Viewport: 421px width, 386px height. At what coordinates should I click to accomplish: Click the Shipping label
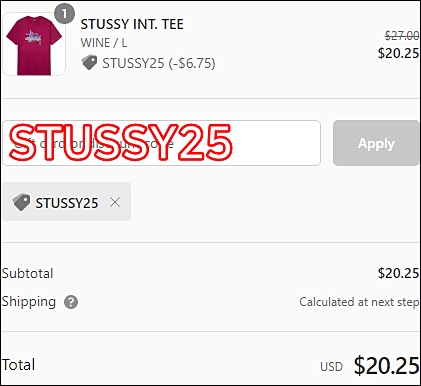29,302
